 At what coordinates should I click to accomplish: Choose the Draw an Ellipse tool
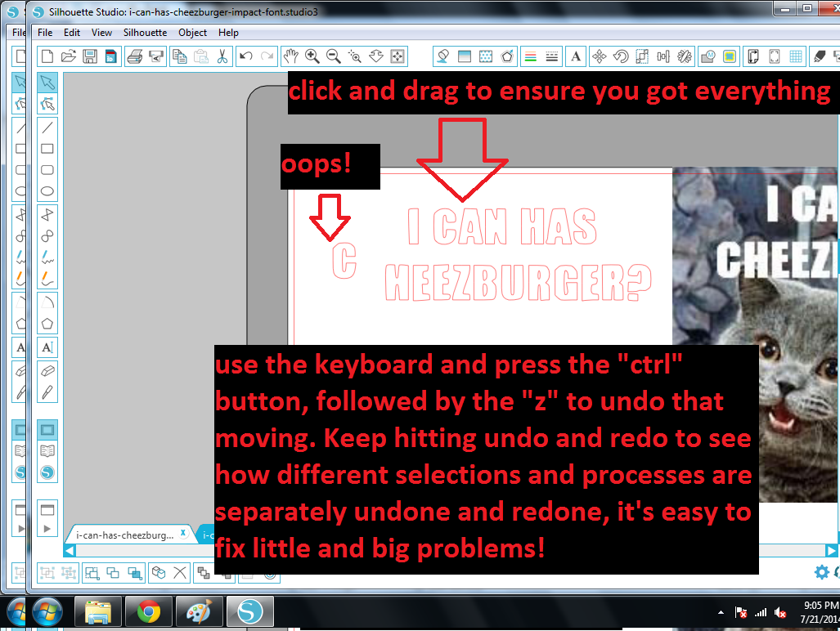47,191
